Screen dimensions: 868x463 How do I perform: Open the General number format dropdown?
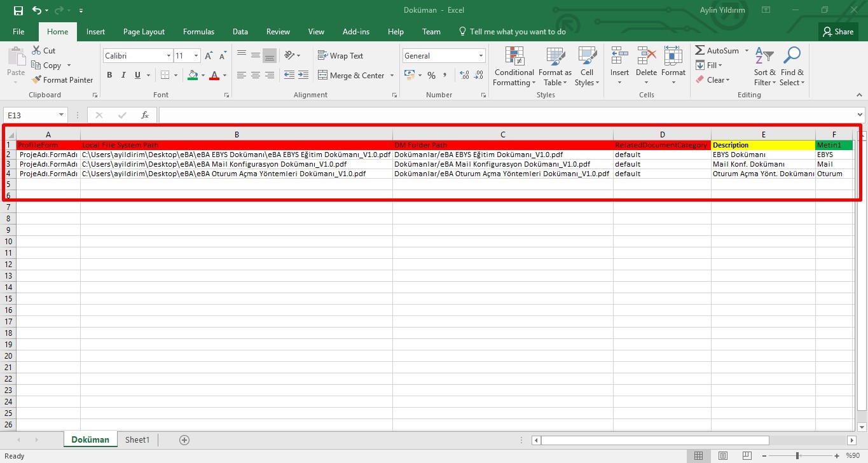tap(480, 56)
